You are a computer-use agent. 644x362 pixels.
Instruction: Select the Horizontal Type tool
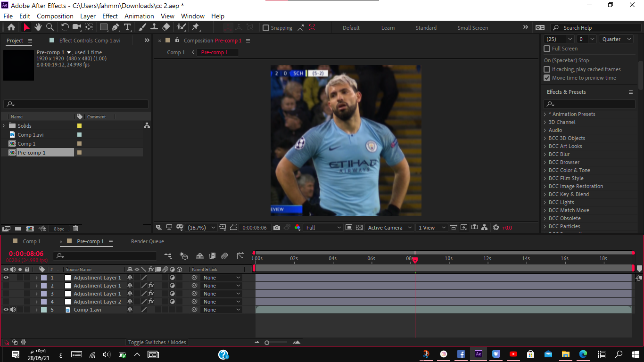127,27
